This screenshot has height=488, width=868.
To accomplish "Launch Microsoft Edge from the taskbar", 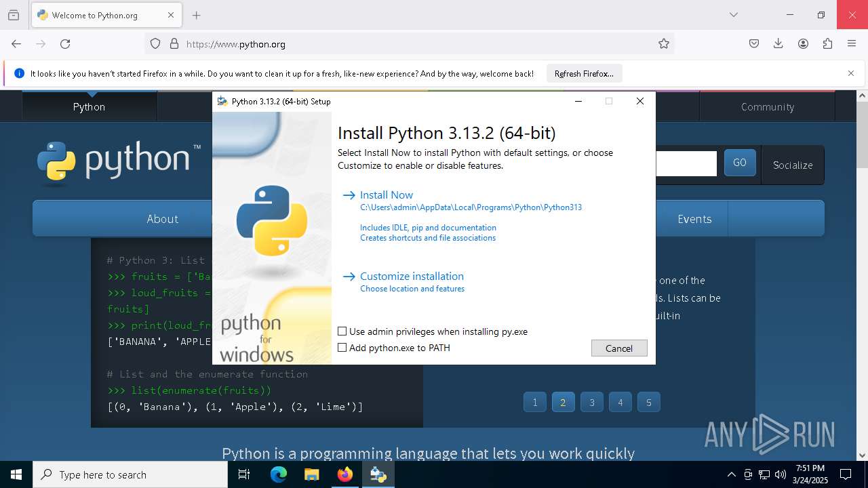I will pos(279,474).
